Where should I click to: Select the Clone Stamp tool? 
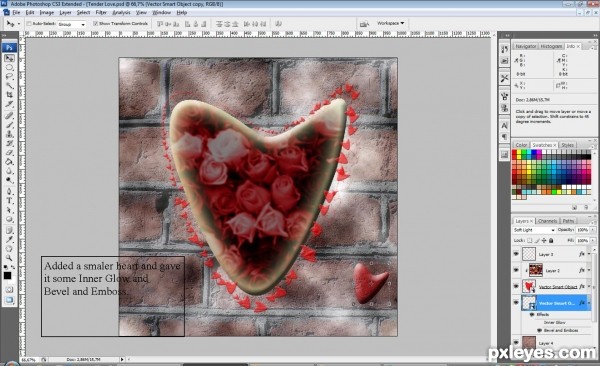tap(9, 134)
